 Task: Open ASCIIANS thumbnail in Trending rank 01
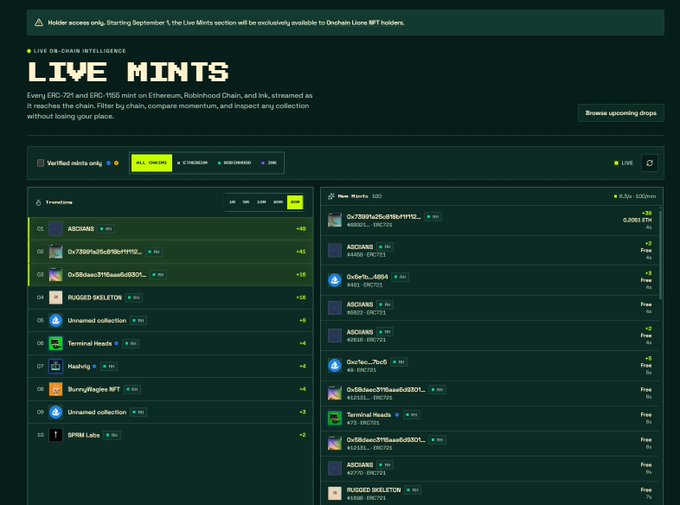pyautogui.click(x=56, y=229)
